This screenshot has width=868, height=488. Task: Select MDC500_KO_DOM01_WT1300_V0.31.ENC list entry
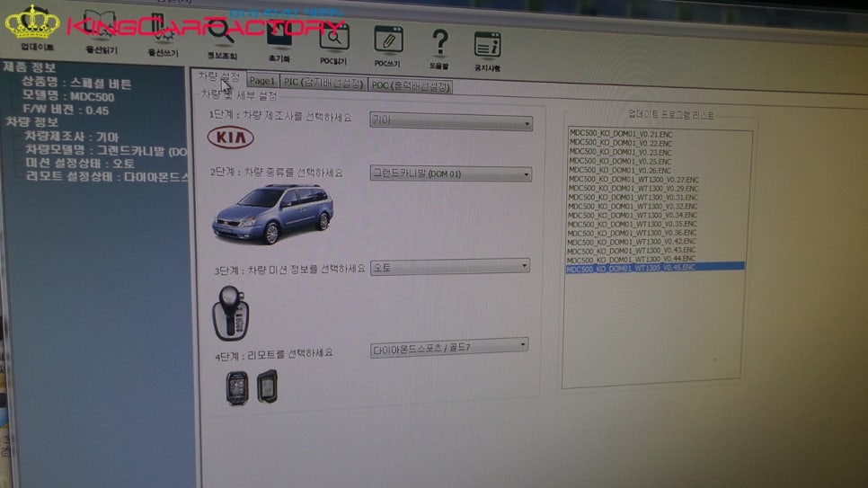[x=633, y=197]
